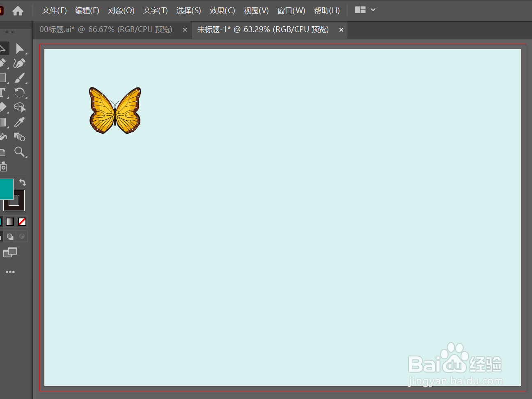Open the 文字(T) menu

pos(155,10)
